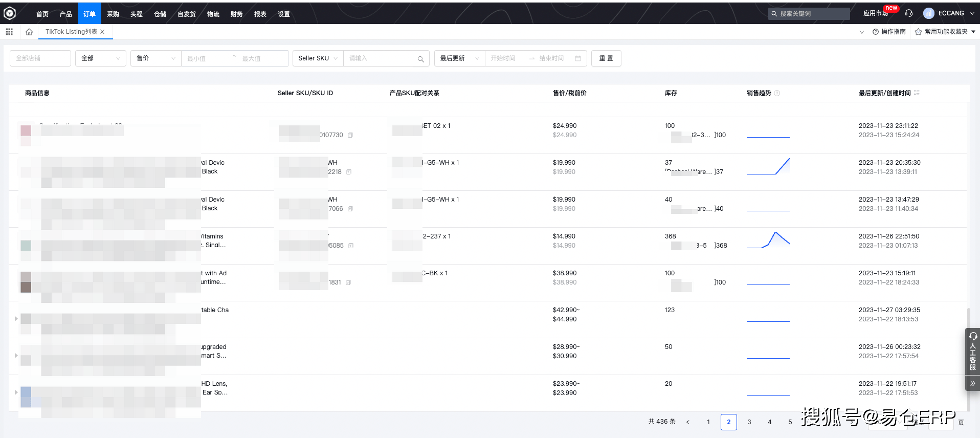Image resolution: width=980 pixels, height=438 pixels.
Task: Copy SKU ID ending 0107730
Action: 350,135
